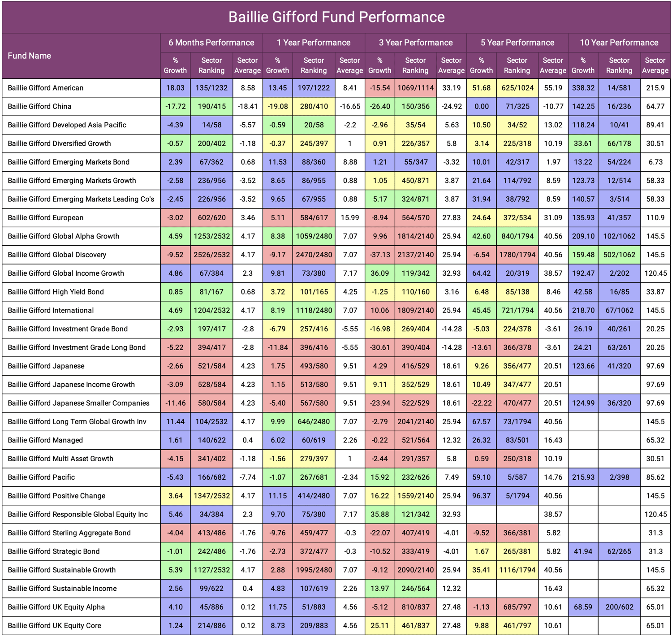Viewport: 672px width, 637px height.
Task: Click Baillie Gifford Global Income Growth
Action: pos(66,273)
